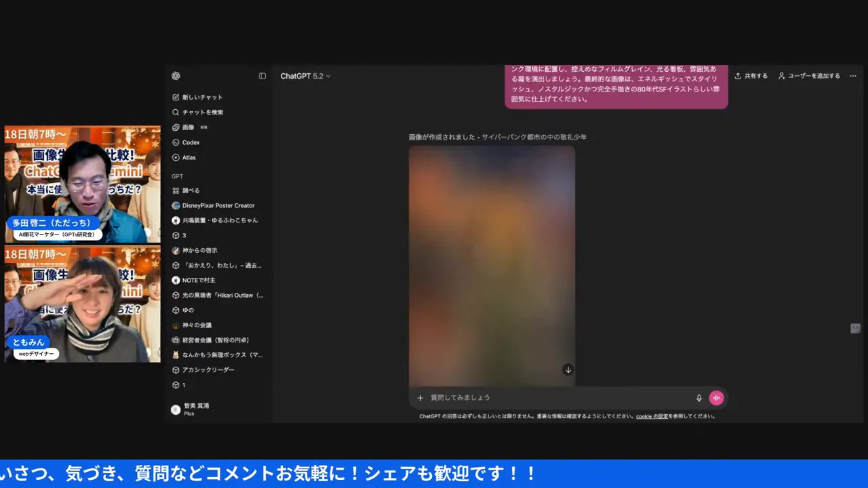The image size is (868, 488).
Task: Click the 共有する share button
Action: 750,76
